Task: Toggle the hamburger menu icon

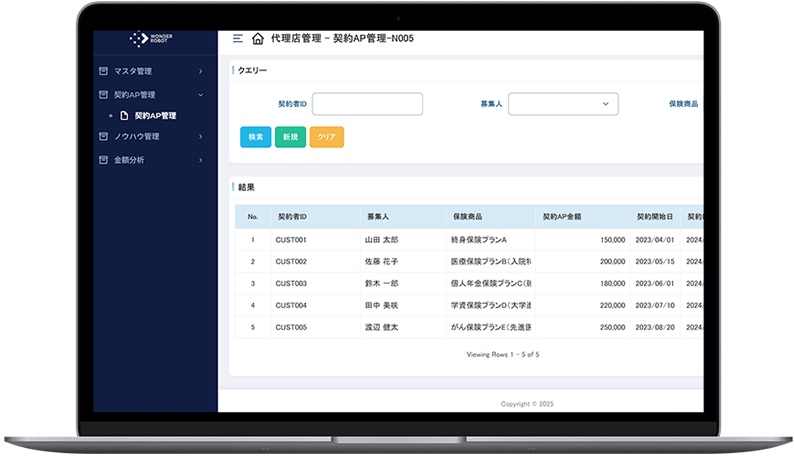Action: pos(237,38)
